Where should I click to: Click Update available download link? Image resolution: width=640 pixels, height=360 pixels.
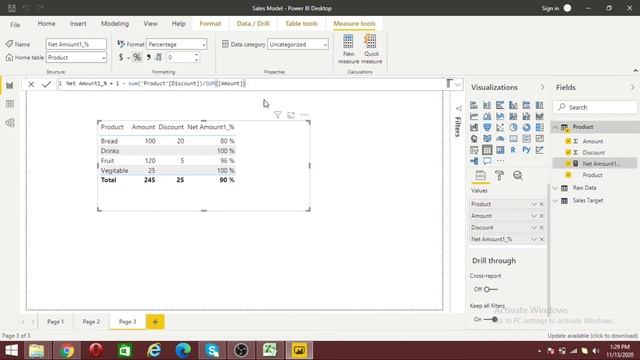[x=592, y=336]
